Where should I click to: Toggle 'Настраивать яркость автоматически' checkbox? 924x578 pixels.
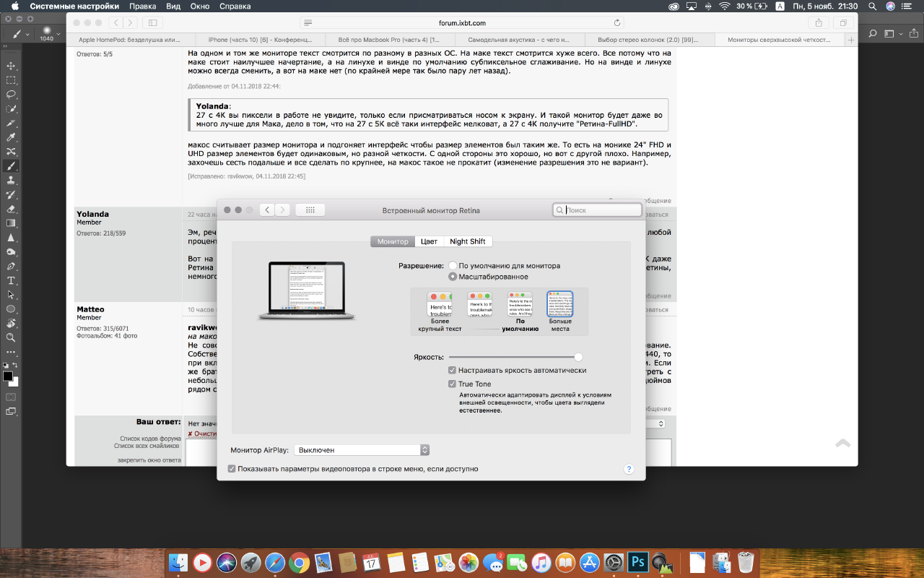pyautogui.click(x=453, y=371)
